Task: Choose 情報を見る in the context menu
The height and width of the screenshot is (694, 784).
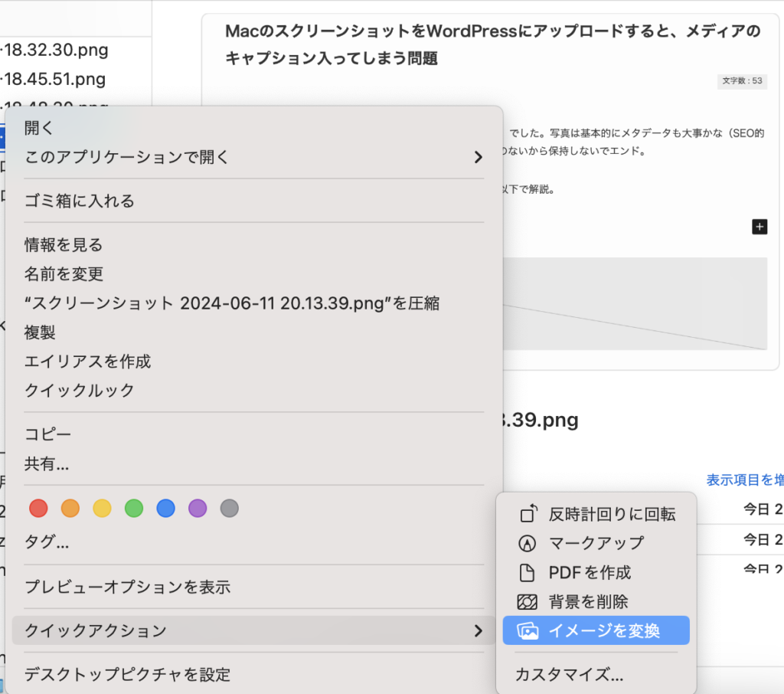Action: click(x=64, y=245)
